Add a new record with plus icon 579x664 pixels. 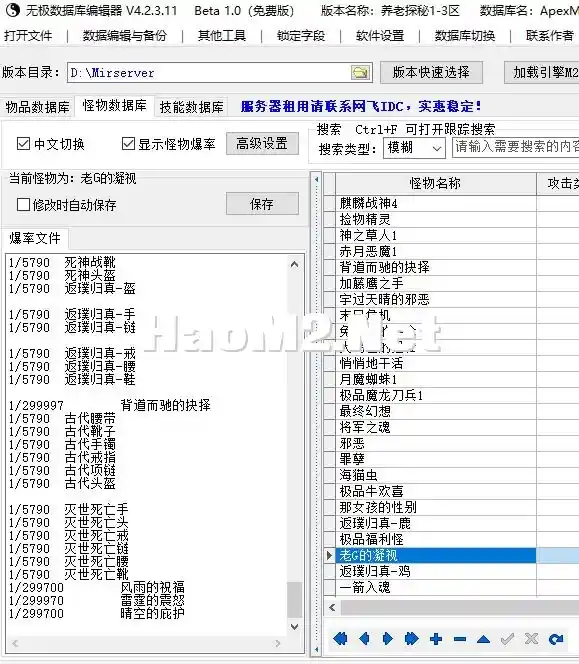tap(435, 639)
